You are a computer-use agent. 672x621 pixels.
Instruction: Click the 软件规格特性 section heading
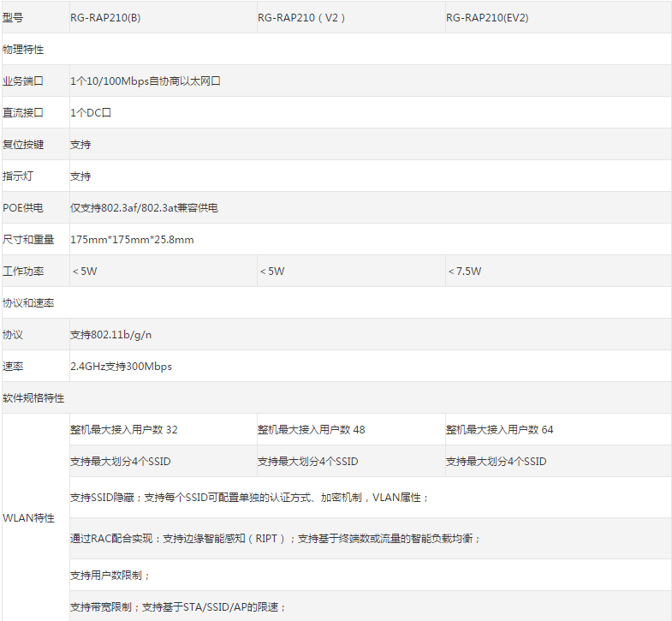tap(33, 398)
